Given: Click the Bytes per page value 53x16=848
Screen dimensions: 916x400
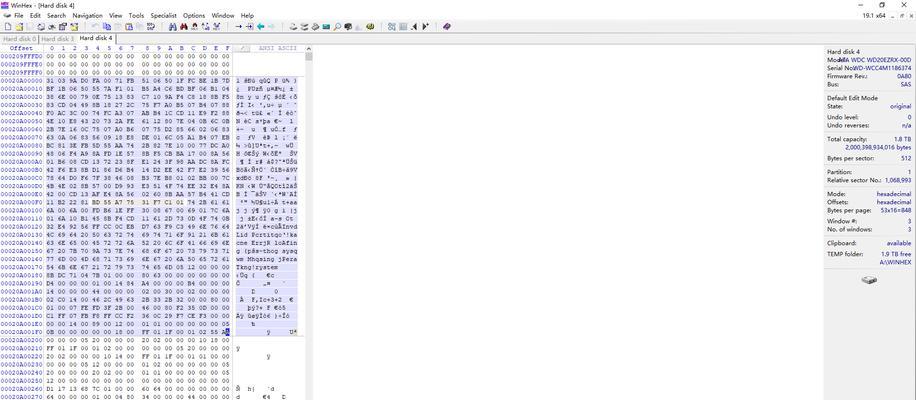Looking at the screenshot, I should [896, 210].
